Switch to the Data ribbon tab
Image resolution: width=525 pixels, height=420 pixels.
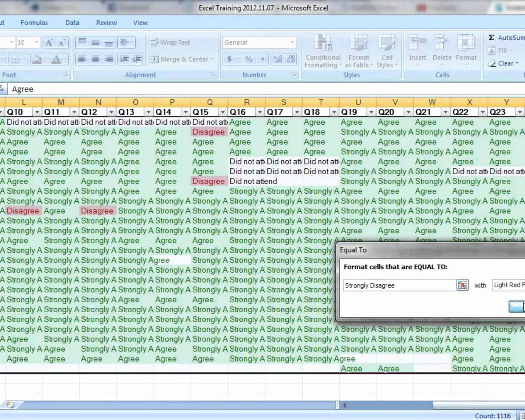click(72, 23)
